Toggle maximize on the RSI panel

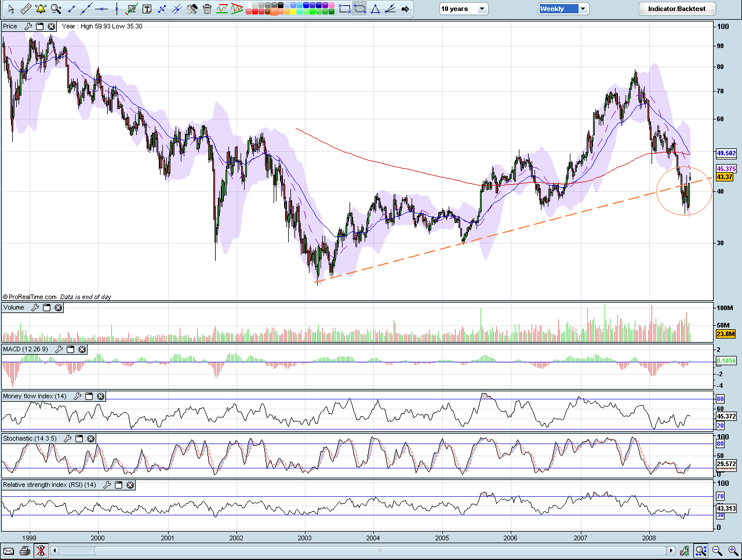(x=118, y=485)
